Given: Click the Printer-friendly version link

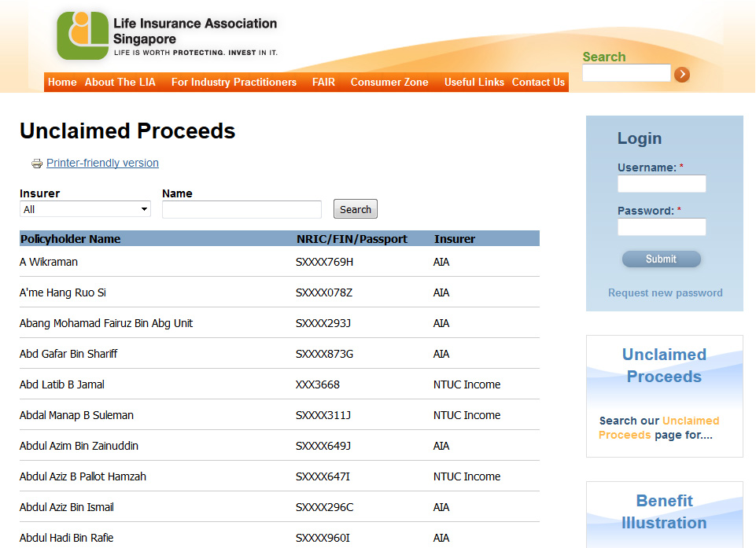Looking at the screenshot, I should (x=102, y=163).
